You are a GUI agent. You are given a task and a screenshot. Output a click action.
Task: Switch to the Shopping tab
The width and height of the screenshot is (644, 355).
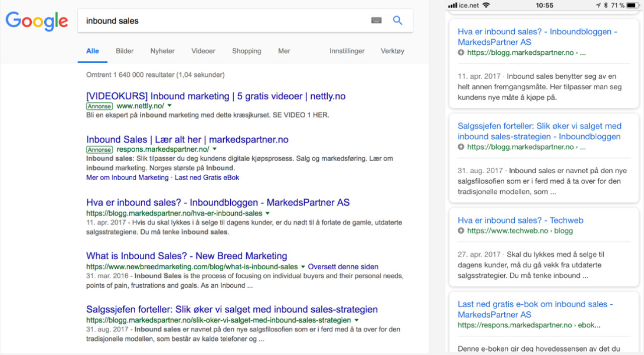[246, 51]
